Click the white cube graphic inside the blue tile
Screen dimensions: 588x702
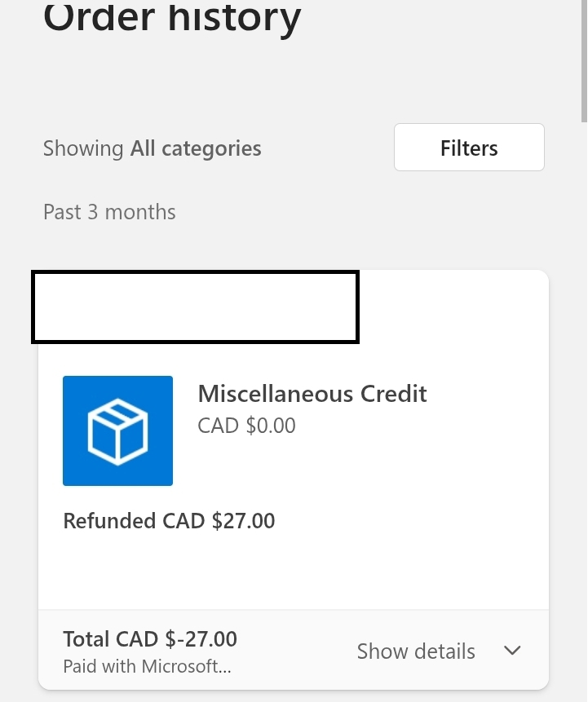pyautogui.click(x=117, y=431)
